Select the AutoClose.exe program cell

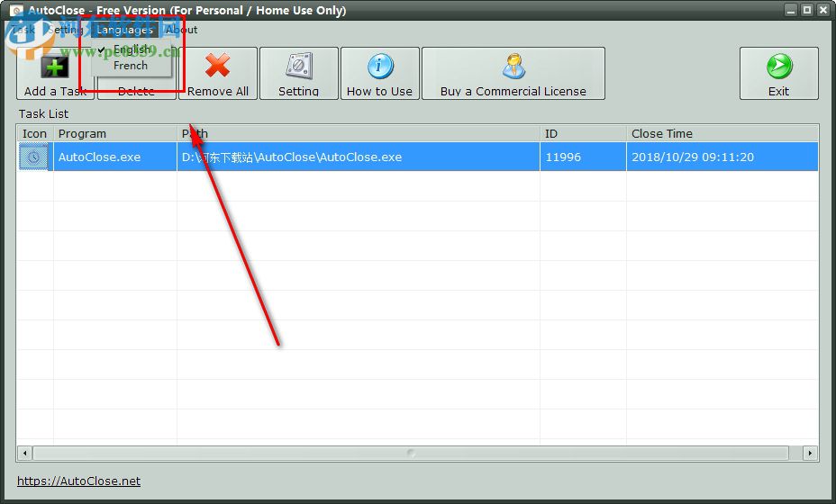click(115, 157)
